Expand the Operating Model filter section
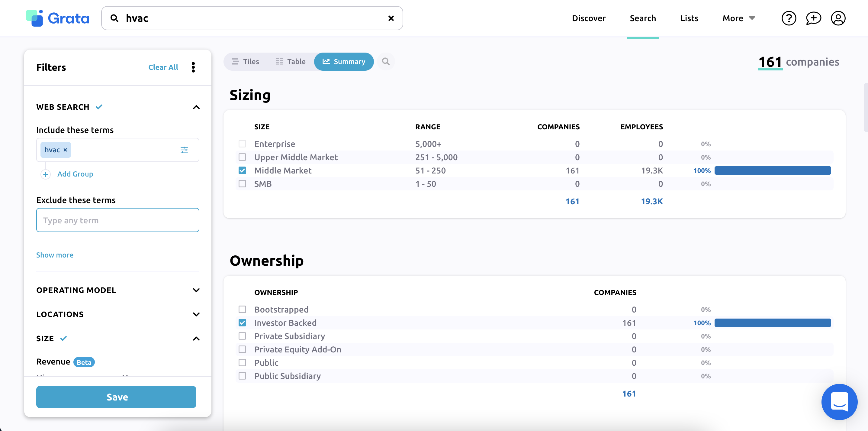Image resolution: width=868 pixels, height=431 pixels. 196,290
